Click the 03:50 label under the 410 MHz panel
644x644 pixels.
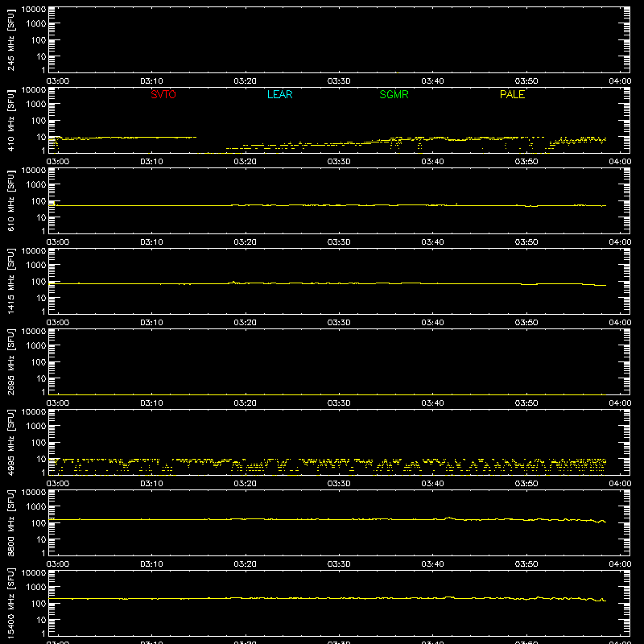pyautogui.click(x=526, y=162)
